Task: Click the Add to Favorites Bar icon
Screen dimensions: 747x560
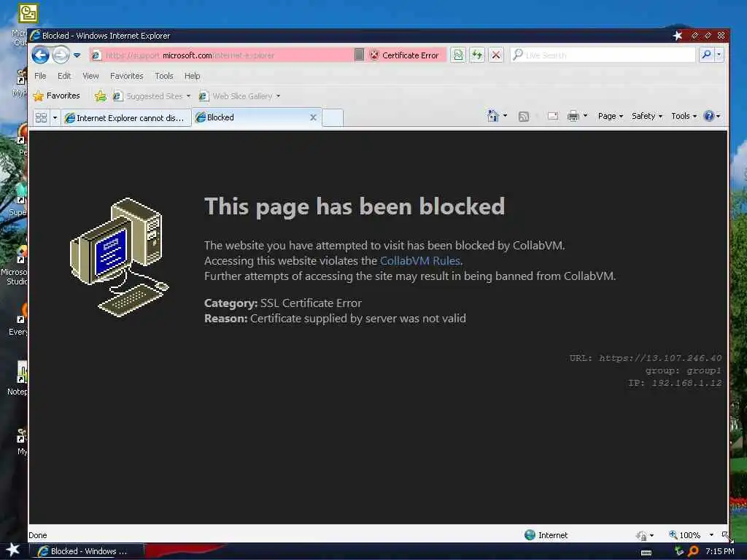Action: (100, 96)
